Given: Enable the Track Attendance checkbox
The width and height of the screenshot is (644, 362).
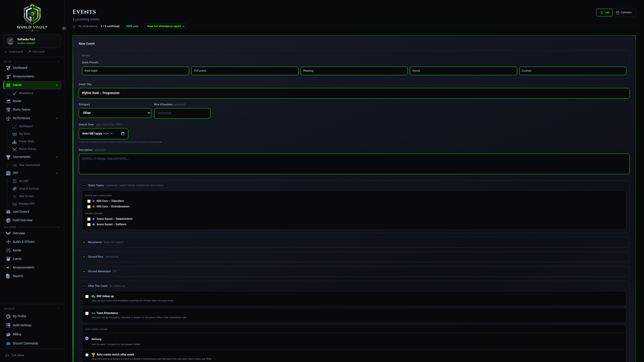Looking at the screenshot, I should tap(87, 313).
